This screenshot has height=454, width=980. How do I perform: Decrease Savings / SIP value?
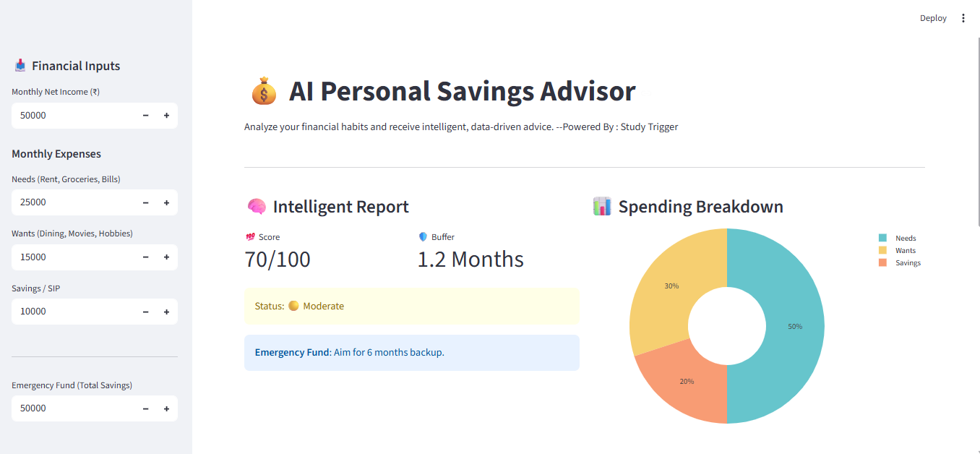point(145,312)
